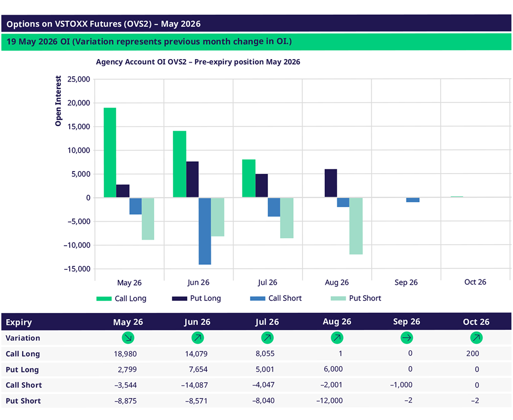This screenshot has height=420, width=513.
Task: Click the Aug 26 Put Long value 6,000
Action: click(x=333, y=369)
